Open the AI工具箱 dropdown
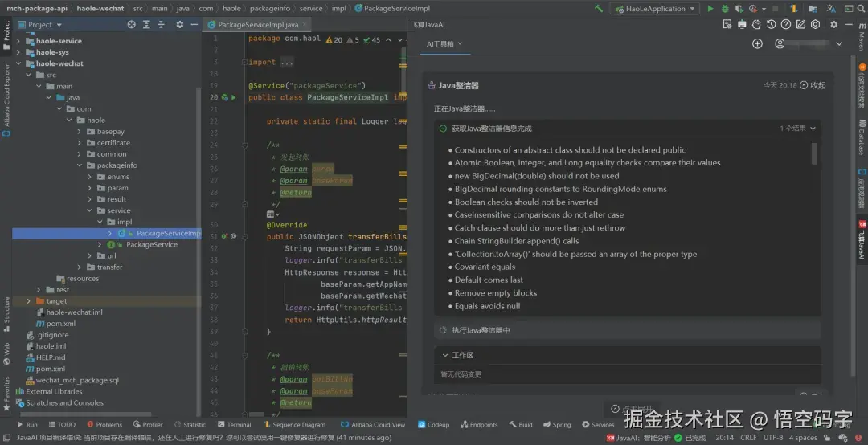The image size is (868, 445). tap(444, 44)
